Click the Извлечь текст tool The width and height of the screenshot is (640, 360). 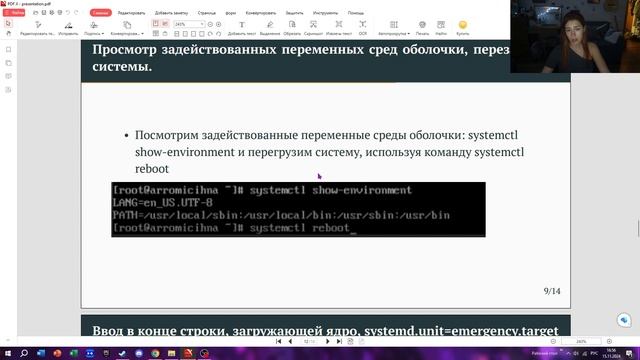(339, 28)
